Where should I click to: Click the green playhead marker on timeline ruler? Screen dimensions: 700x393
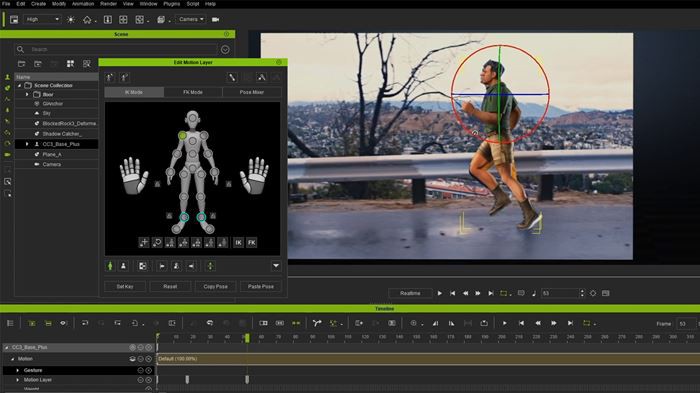coord(247,338)
